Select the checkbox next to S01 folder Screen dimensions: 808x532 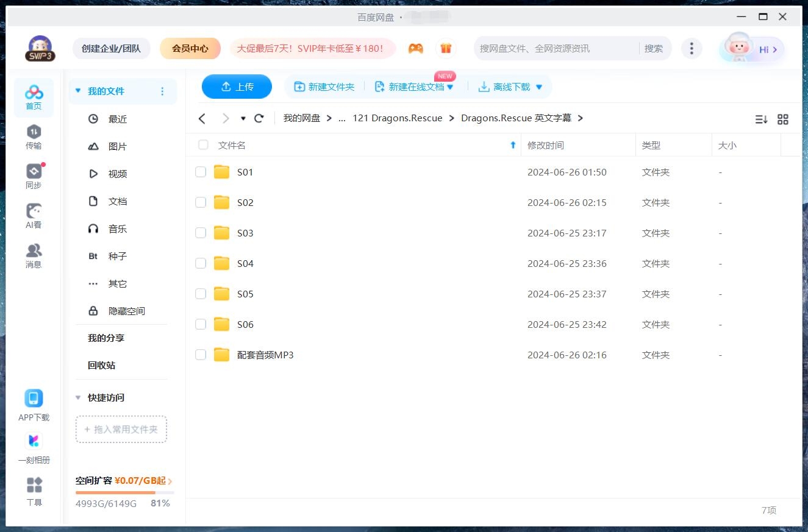point(201,172)
